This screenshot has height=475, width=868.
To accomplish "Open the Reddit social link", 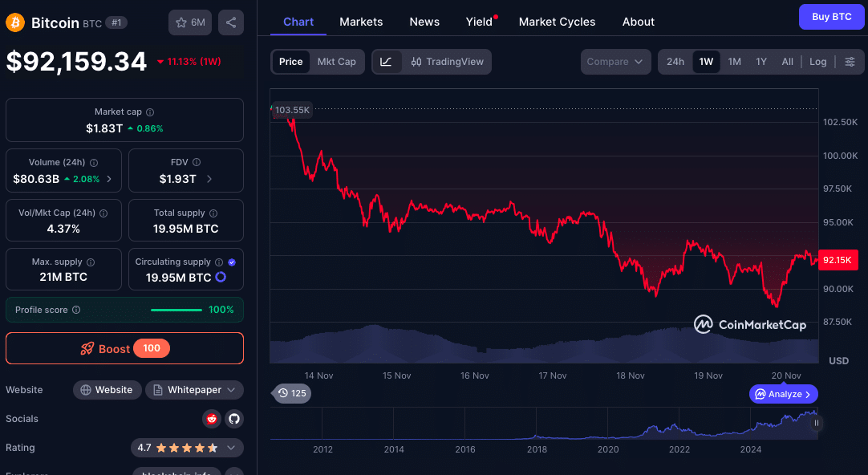I will click(x=212, y=419).
